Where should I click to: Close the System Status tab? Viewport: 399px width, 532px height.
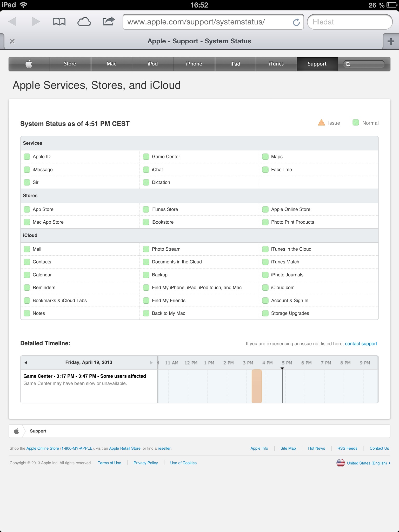[12, 41]
